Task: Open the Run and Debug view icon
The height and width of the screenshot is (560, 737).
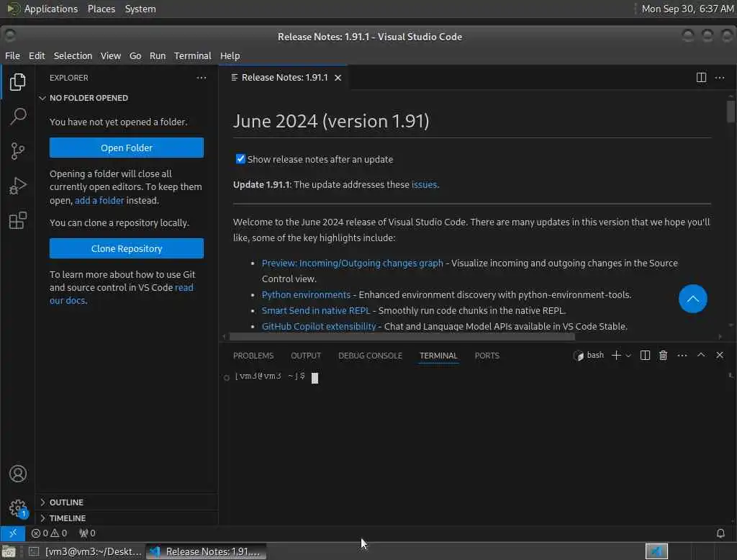Action: 17,186
